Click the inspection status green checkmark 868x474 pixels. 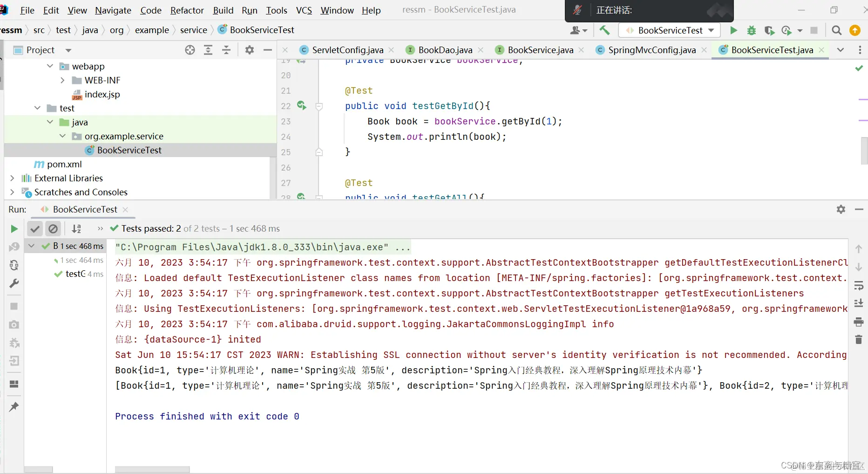click(859, 69)
